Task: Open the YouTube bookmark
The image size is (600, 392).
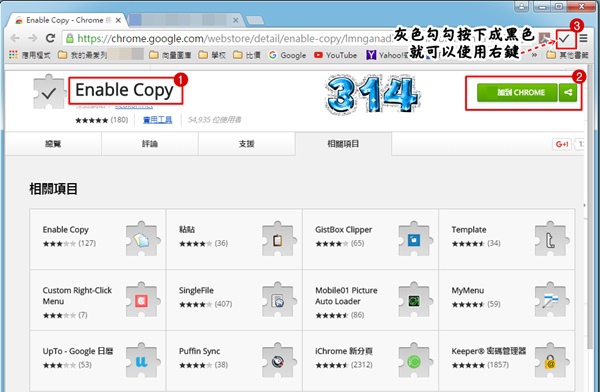Action: coord(335,55)
